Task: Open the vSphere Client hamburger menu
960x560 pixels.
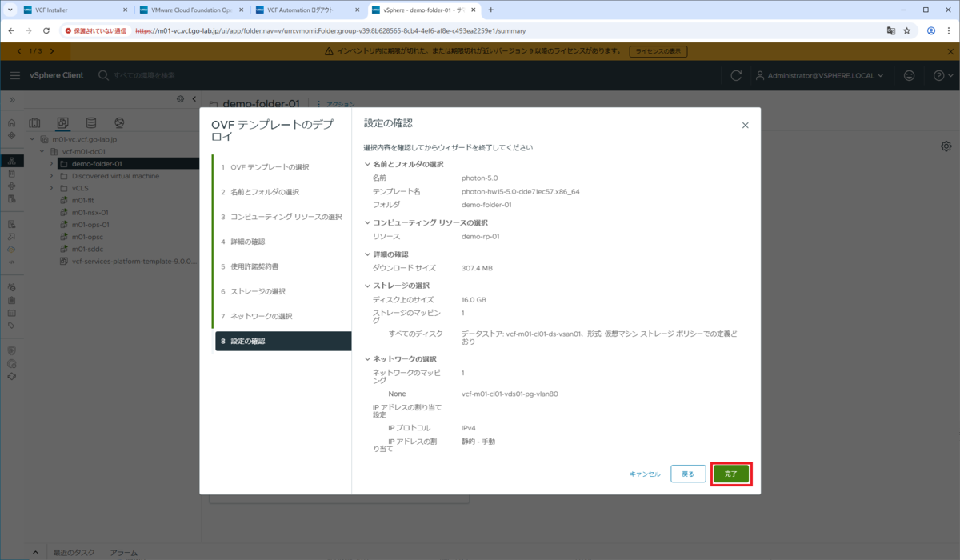Action: point(14,75)
